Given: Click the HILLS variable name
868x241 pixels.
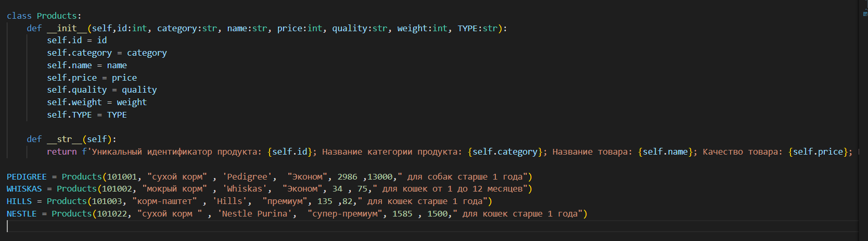Looking at the screenshot, I should point(19,201).
